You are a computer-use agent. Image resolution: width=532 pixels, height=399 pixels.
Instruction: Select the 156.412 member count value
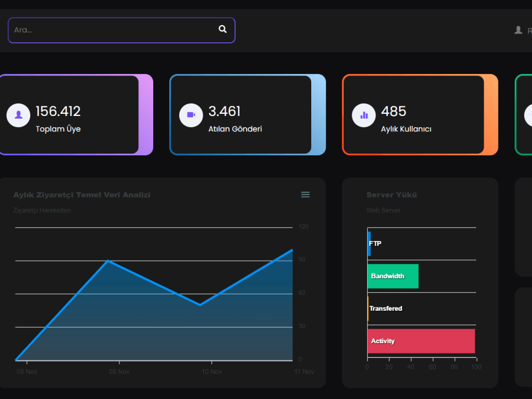click(58, 111)
